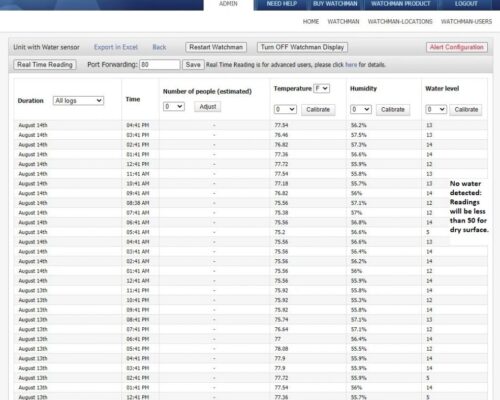Open the Water level offset dropdown
Image resolution: width=500 pixels, height=400 pixels.
(x=436, y=109)
